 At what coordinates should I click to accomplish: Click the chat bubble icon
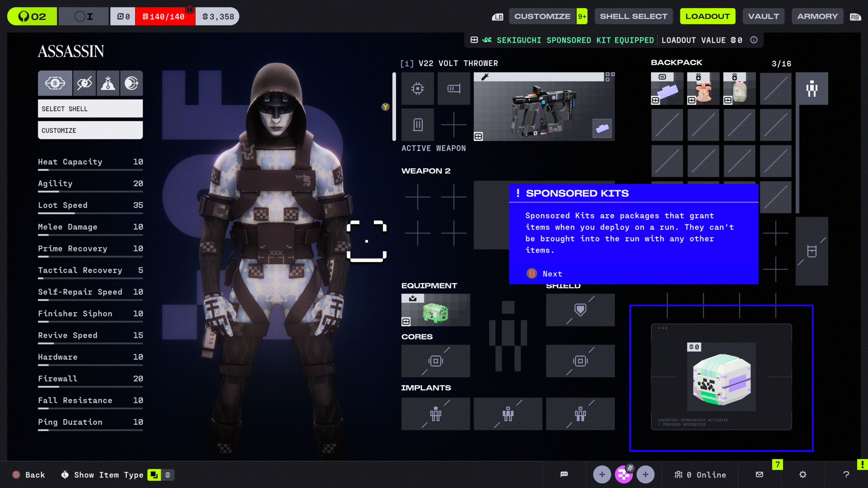pyautogui.click(x=564, y=474)
